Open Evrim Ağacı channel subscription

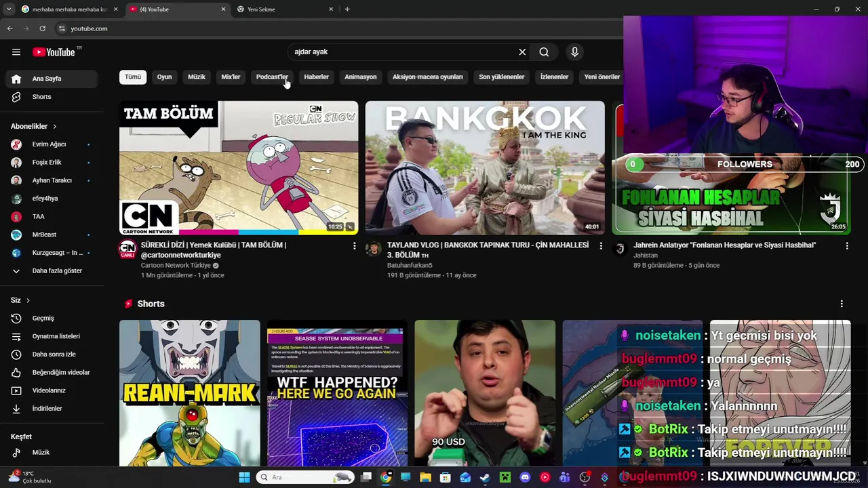point(53,144)
